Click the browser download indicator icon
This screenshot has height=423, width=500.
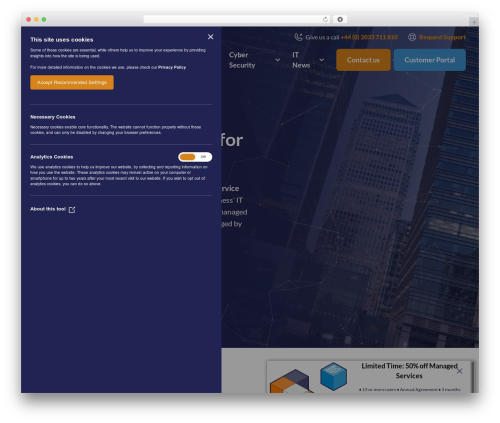click(x=340, y=19)
